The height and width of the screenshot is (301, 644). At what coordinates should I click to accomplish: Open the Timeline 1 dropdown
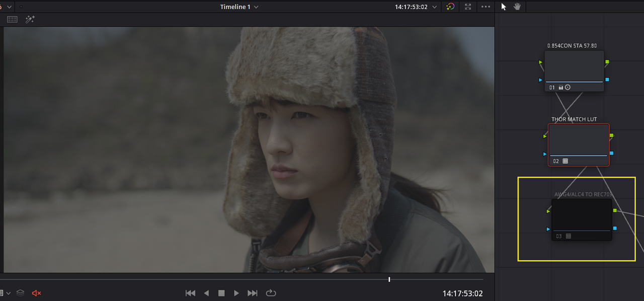click(x=239, y=7)
